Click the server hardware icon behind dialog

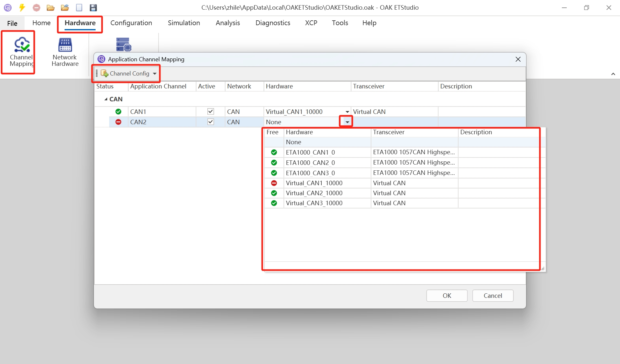coord(123,44)
